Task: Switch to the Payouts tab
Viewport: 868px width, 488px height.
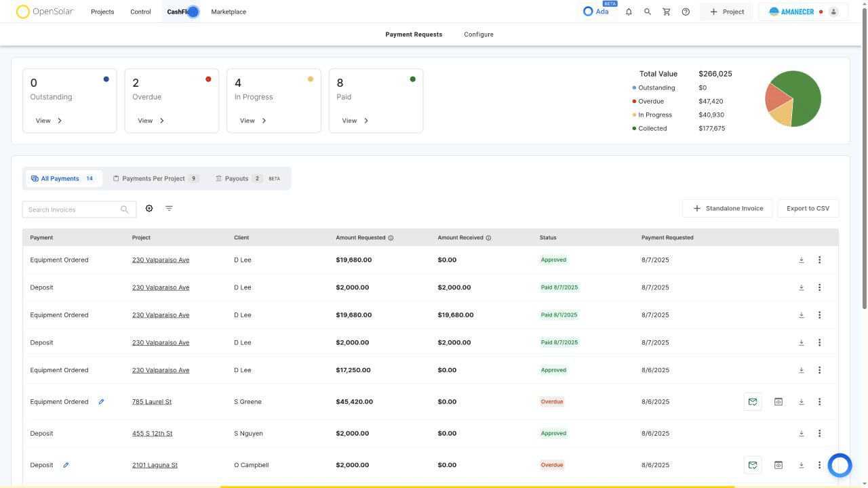Action: tap(237, 178)
